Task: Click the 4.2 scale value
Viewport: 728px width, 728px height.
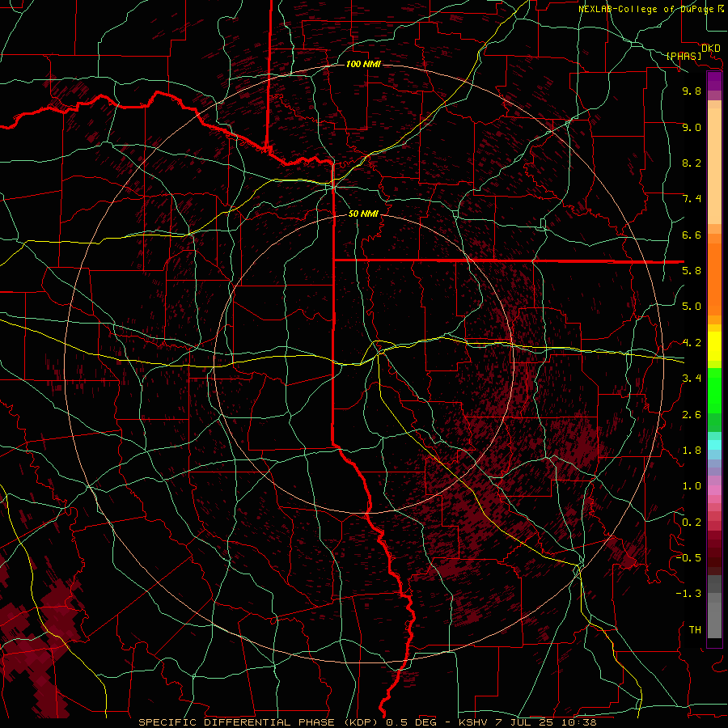Action: point(692,343)
